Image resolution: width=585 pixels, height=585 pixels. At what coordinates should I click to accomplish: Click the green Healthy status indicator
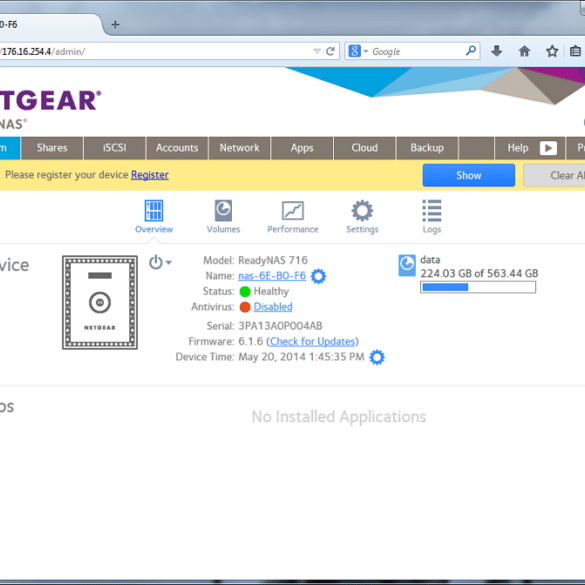(245, 291)
